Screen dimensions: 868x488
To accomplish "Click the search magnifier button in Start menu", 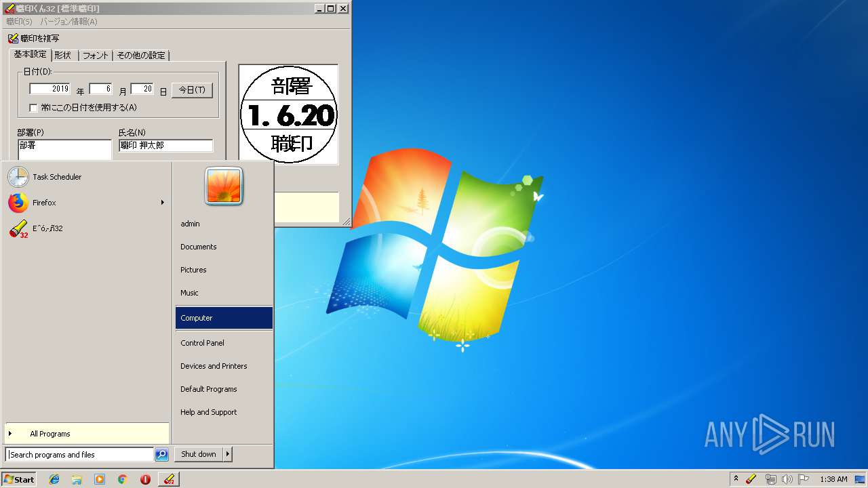I will point(161,455).
